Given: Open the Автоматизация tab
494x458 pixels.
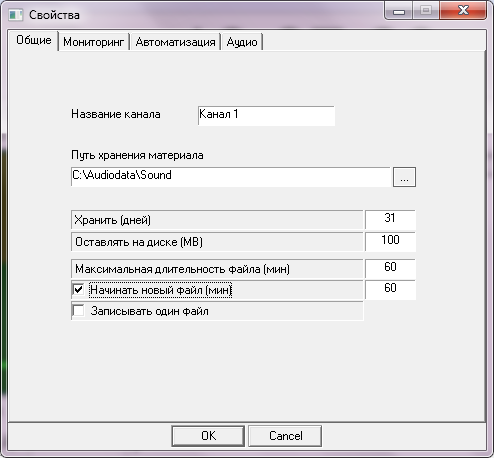Looking at the screenshot, I should tap(175, 42).
